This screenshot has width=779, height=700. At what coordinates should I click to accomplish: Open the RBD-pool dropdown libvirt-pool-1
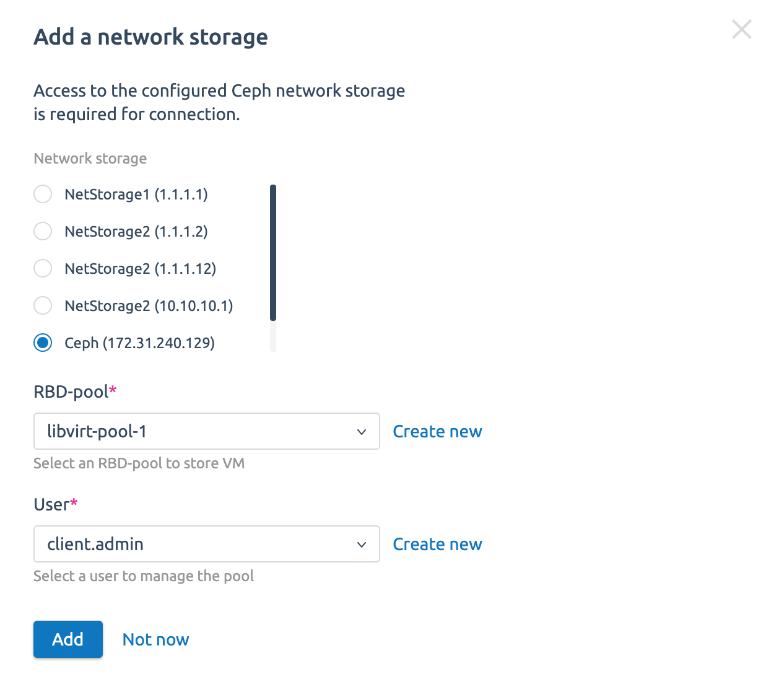point(206,431)
